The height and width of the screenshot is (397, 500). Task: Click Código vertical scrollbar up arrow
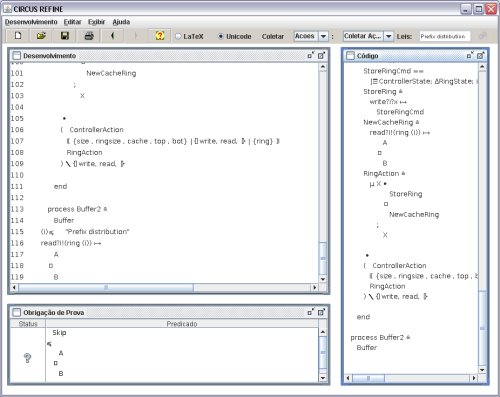click(482, 67)
